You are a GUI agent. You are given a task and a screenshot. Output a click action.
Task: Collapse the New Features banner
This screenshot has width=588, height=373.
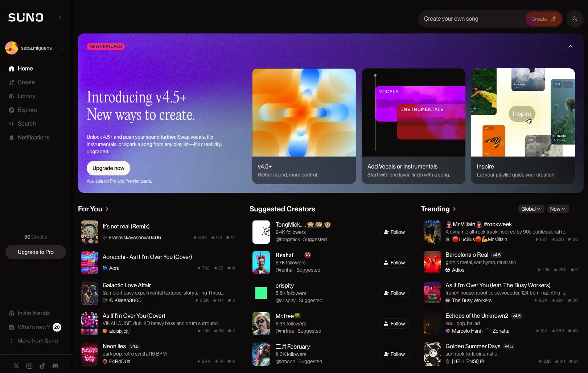click(x=571, y=46)
